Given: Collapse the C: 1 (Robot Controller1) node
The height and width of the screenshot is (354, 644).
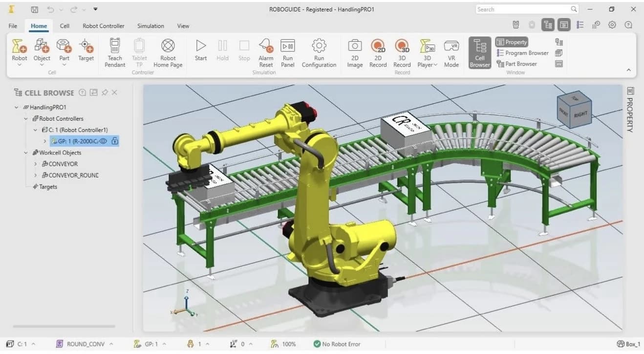Looking at the screenshot, I should click(35, 130).
